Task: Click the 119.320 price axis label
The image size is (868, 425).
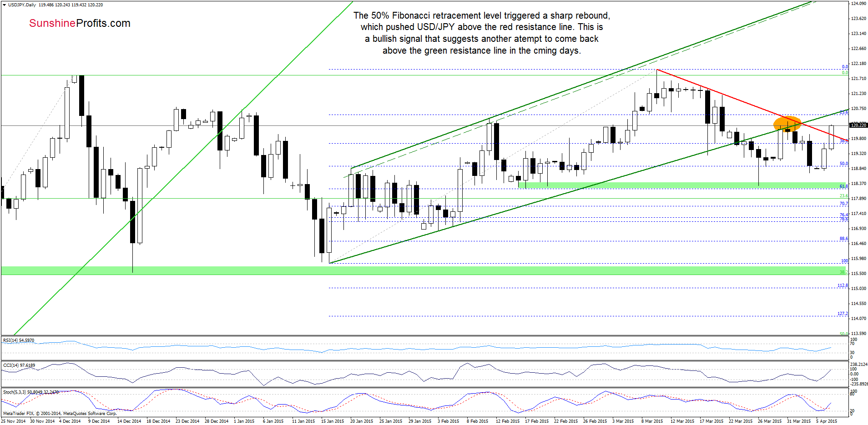Action: click(x=858, y=154)
